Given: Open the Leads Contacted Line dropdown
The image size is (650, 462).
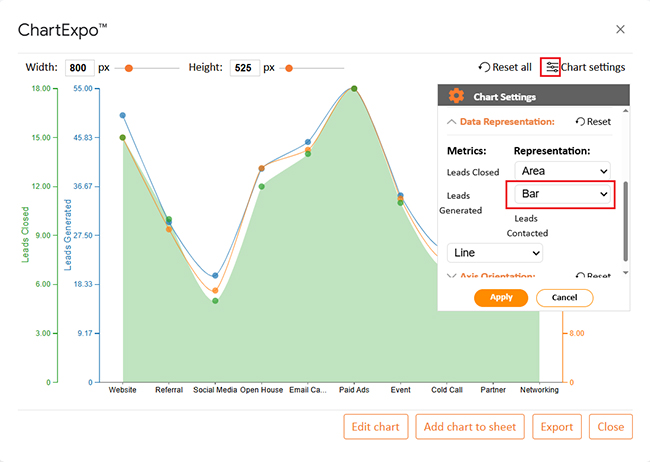Looking at the screenshot, I should [495, 252].
